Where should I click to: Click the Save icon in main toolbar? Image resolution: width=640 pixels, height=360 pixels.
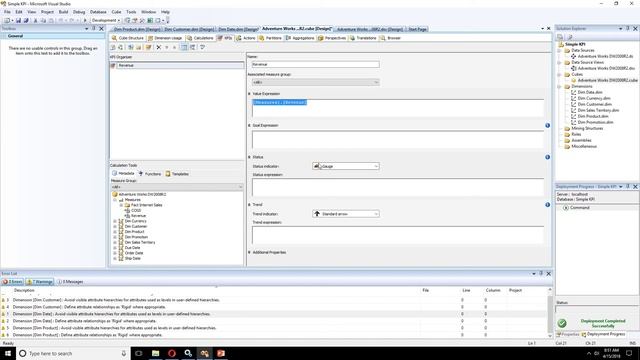coord(18,20)
